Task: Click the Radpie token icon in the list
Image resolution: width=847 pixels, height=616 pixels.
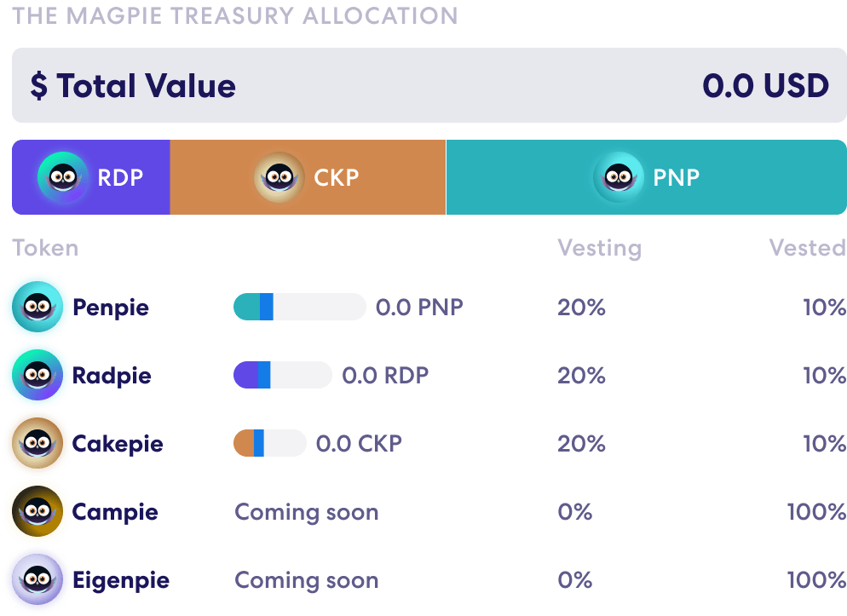Action: coord(37,375)
